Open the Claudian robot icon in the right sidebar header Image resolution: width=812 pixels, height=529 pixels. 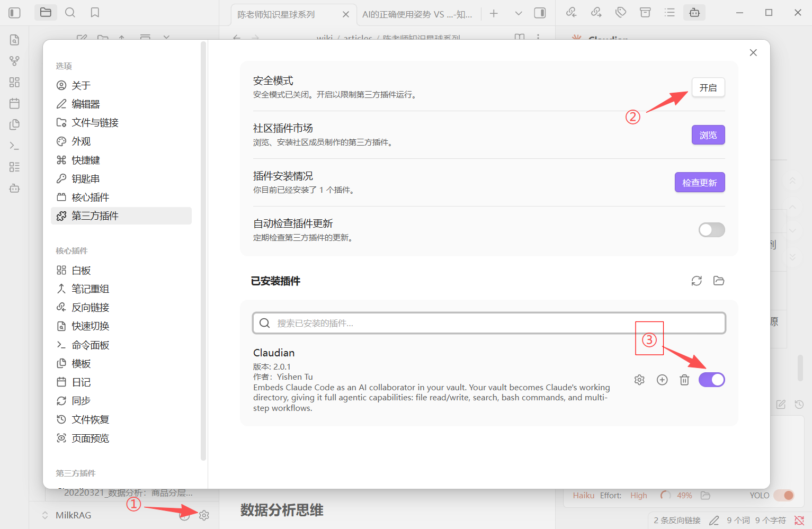[694, 13]
